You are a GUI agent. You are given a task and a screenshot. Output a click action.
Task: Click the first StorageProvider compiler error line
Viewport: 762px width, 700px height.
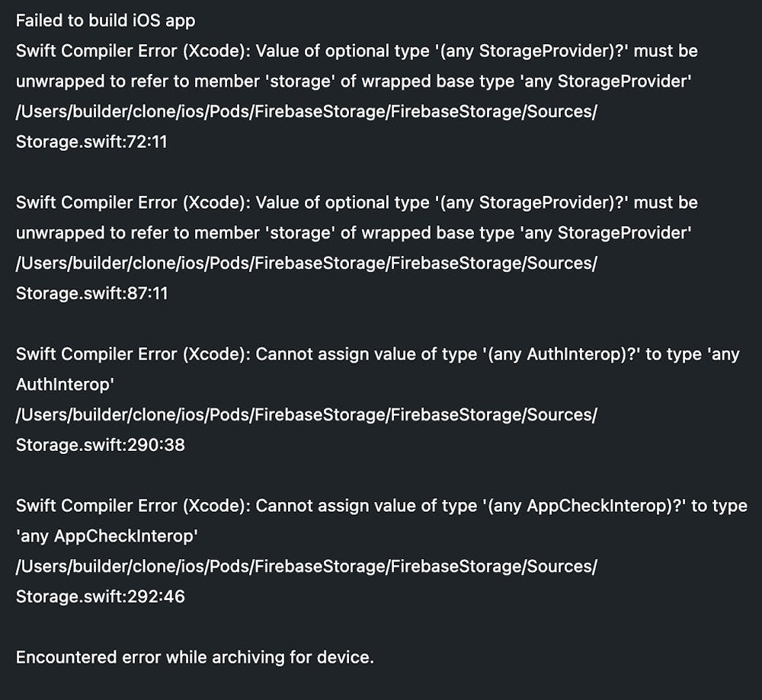(x=357, y=51)
